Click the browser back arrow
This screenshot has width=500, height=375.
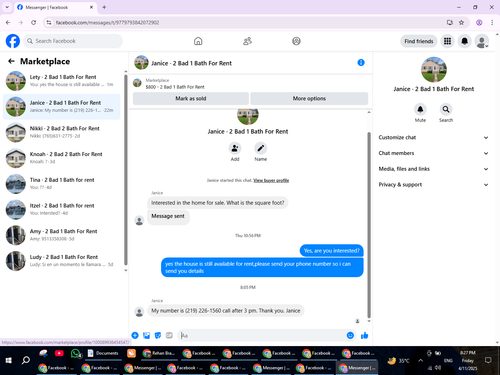tap(8, 22)
